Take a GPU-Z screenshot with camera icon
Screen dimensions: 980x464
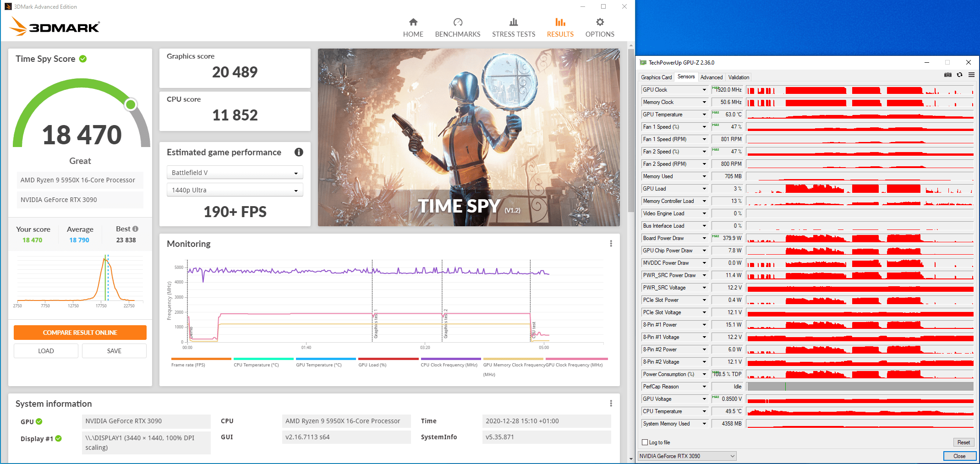pos(948,75)
